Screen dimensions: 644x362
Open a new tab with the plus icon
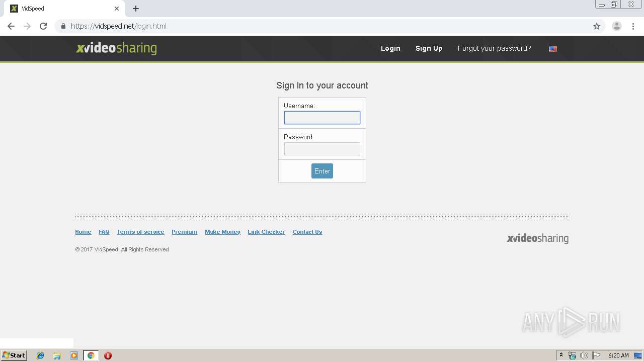[x=136, y=9]
